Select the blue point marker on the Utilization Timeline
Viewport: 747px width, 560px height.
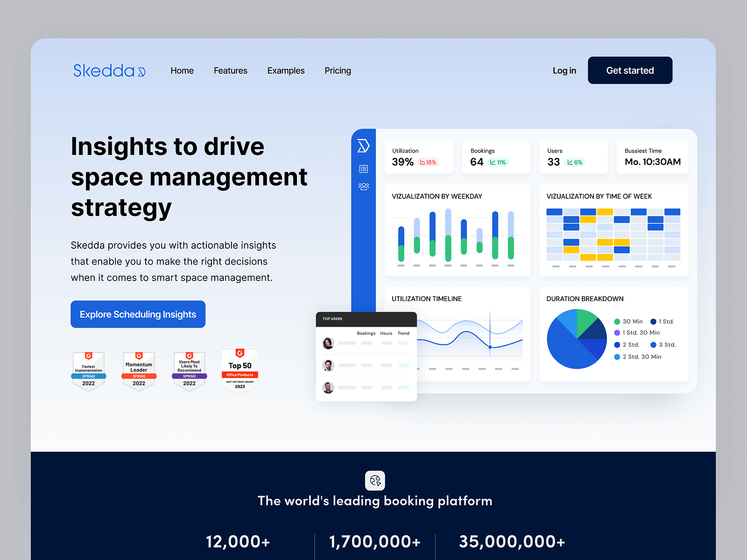coord(490,347)
